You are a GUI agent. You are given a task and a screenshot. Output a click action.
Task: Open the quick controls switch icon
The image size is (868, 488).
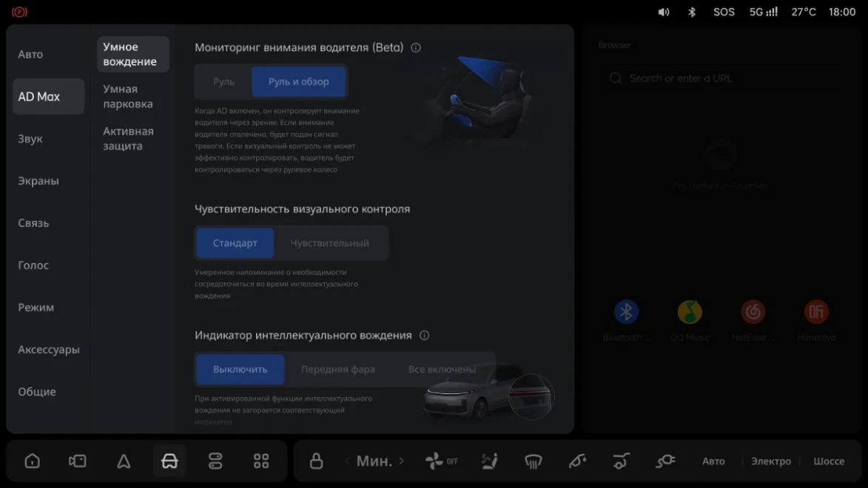point(215,461)
